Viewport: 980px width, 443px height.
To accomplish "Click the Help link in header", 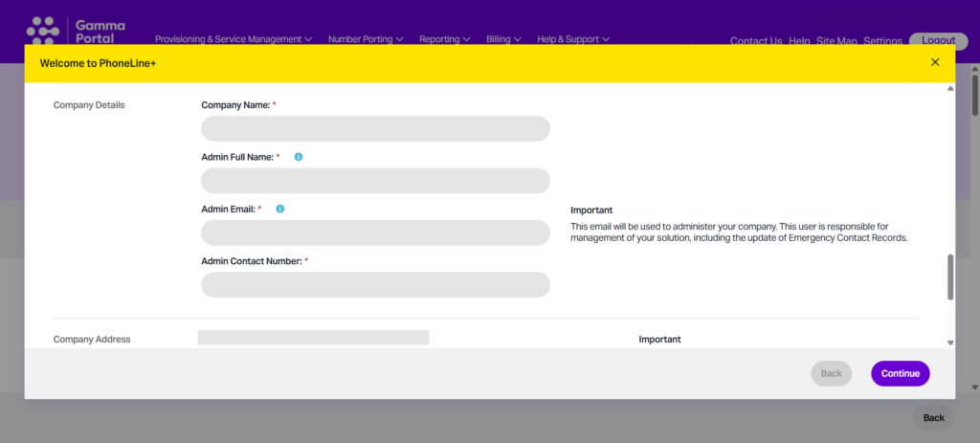I will (799, 40).
